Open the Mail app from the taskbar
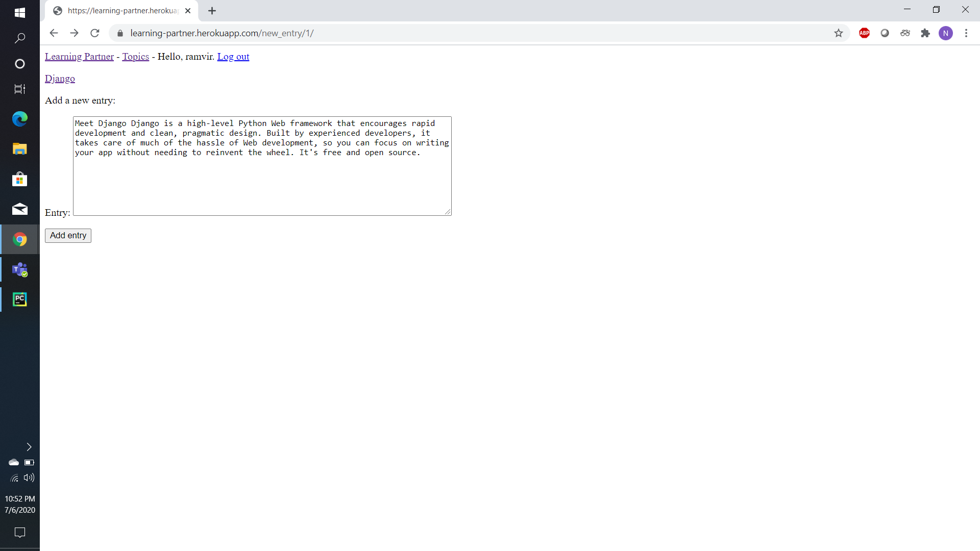Viewport: 980px width, 551px height. tap(19, 209)
